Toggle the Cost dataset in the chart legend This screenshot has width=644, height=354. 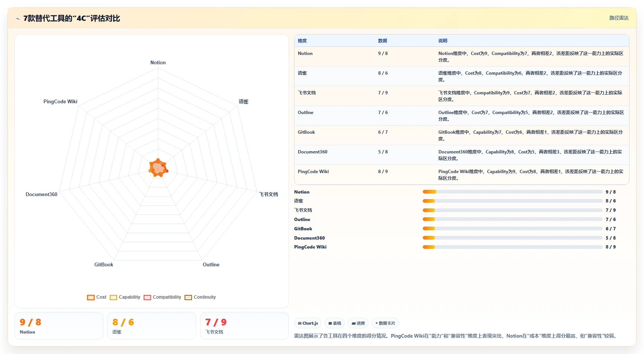[x=97, y=297]
